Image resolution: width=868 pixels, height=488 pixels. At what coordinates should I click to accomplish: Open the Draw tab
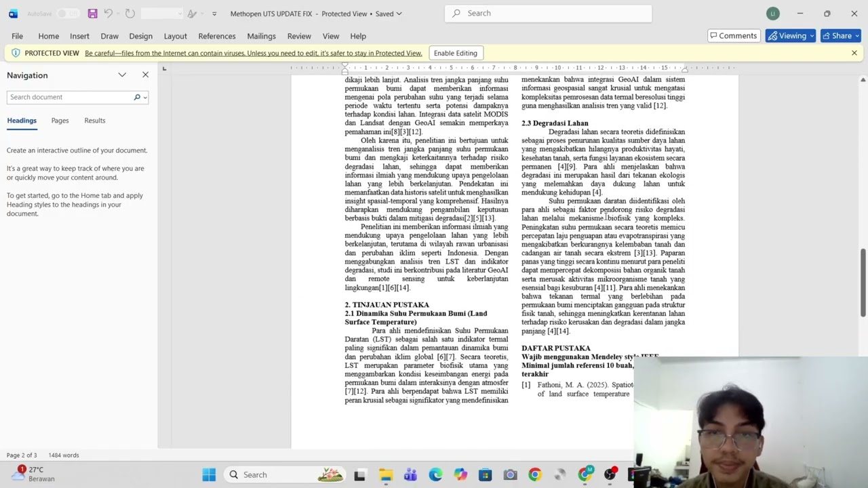tap(109, 36)
